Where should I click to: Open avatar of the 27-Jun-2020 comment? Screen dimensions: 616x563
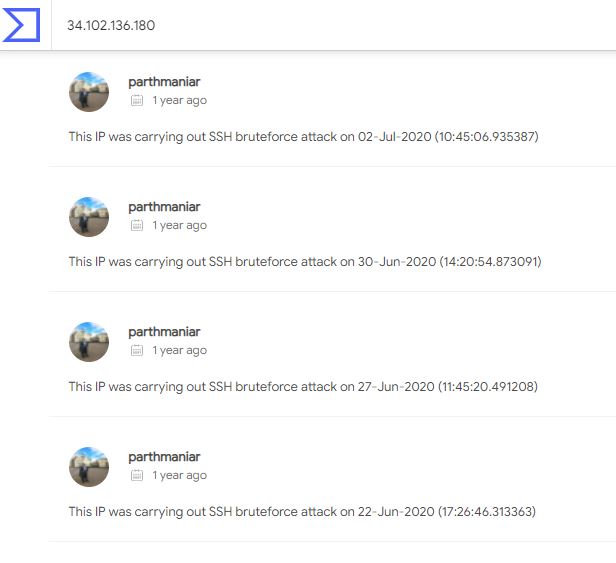(89, 341)
